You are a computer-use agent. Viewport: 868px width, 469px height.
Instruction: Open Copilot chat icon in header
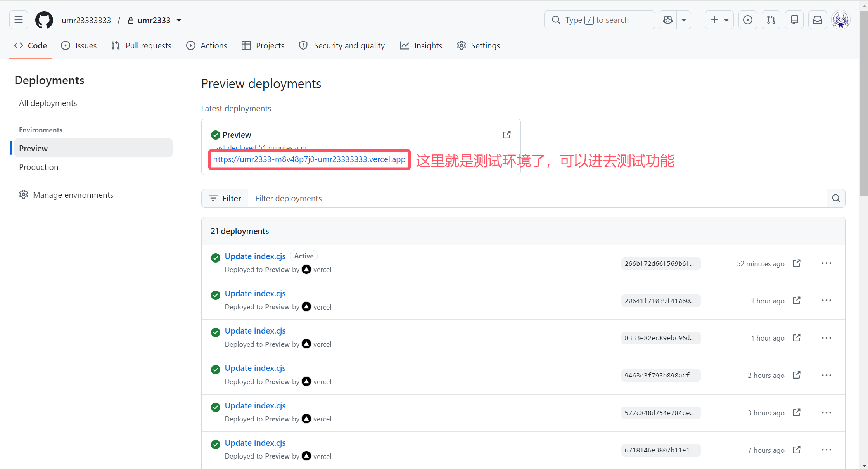coord(668,20)
